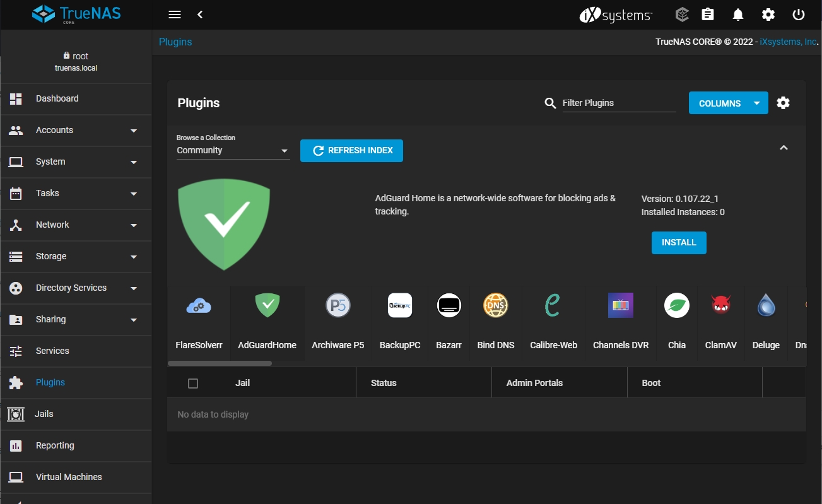Open the COLUMNS dropdown
The image size is (822, 504).
coord(728,103)
